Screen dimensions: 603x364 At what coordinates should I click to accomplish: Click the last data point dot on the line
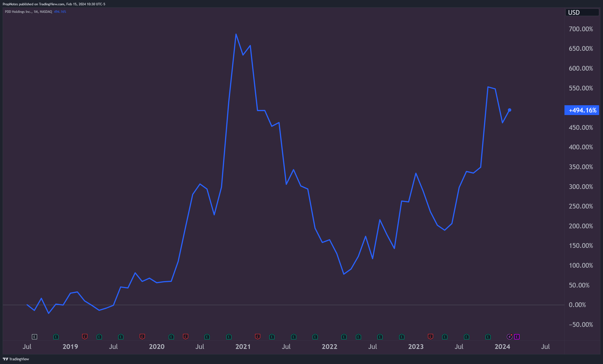(x=509, y=110)
